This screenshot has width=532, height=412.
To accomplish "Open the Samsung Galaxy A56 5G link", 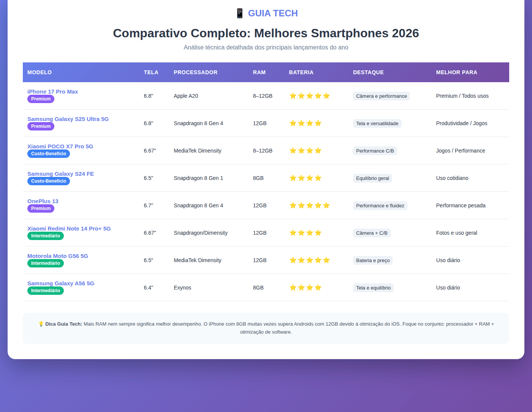I will 61,283.
